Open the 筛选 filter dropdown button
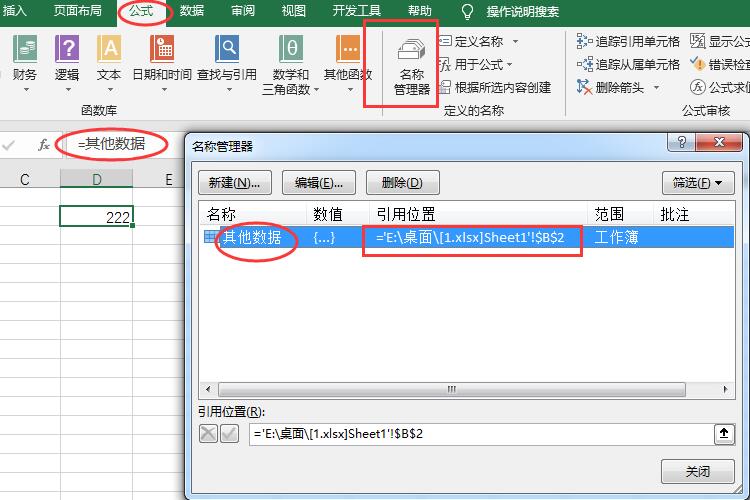 pyautogui.click(x=698, y=183)
